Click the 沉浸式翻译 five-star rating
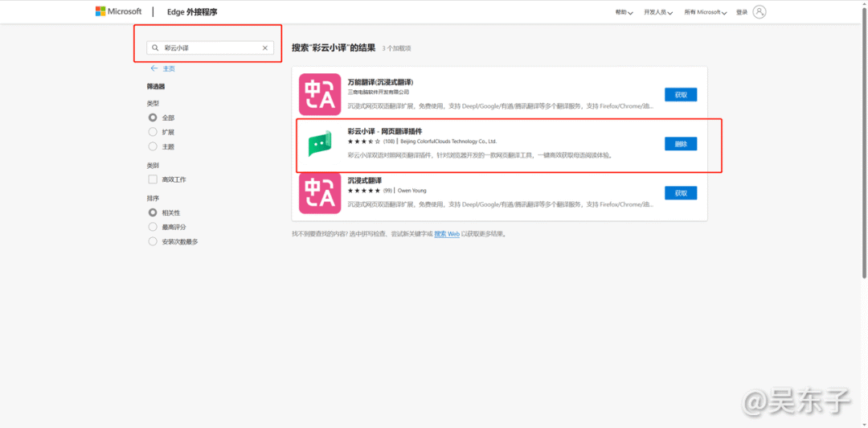 [364, 191]
